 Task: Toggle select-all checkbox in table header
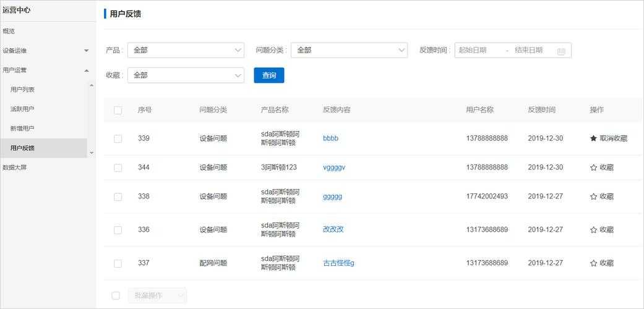(118, 111)
